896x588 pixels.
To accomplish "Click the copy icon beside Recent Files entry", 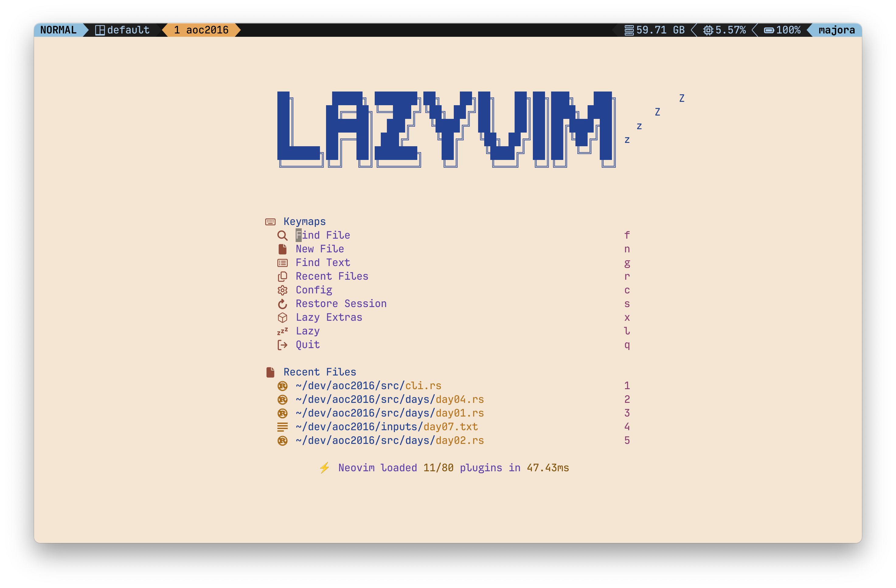I will pos(282,276).
